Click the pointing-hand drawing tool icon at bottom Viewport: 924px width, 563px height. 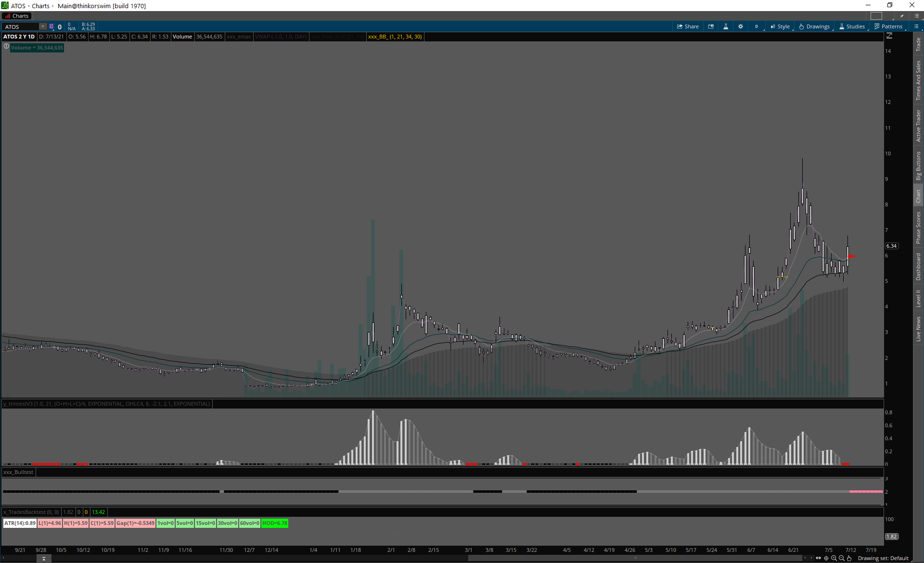click(x=849, y=558)
